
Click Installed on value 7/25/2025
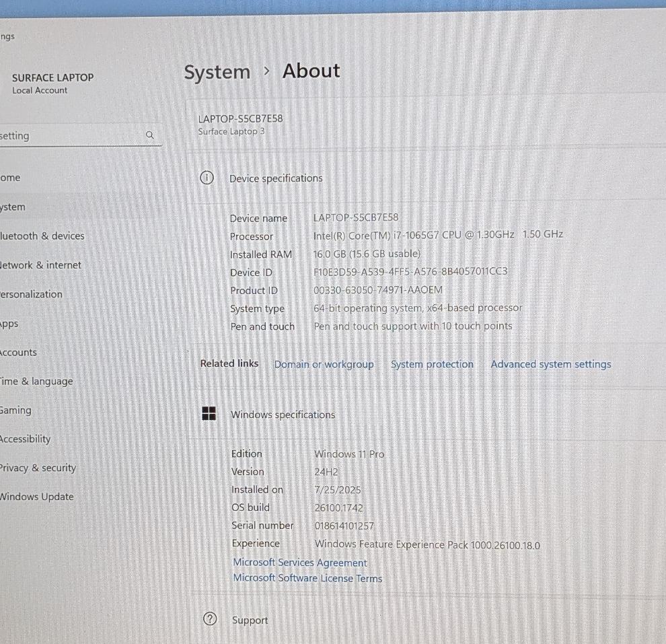(x=338, y=490)
